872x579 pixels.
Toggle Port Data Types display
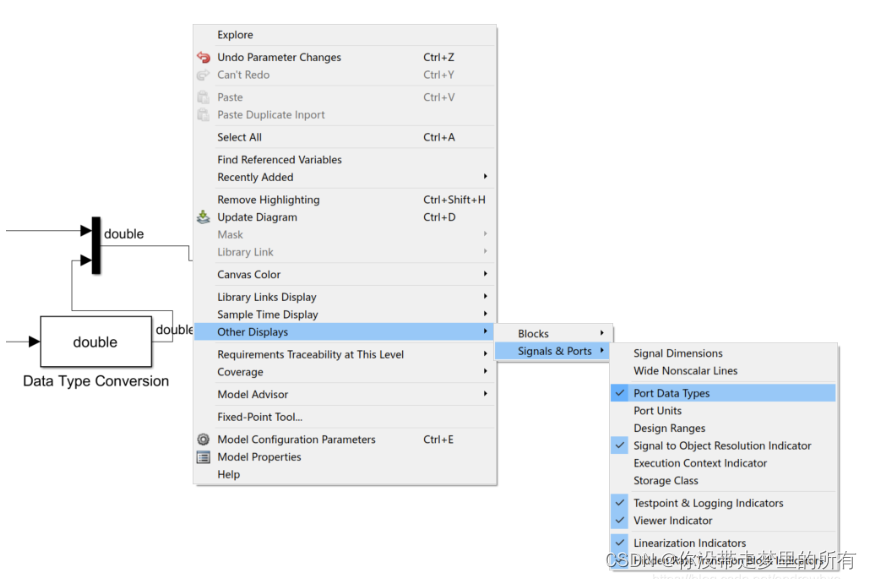[x=724, y=393]
